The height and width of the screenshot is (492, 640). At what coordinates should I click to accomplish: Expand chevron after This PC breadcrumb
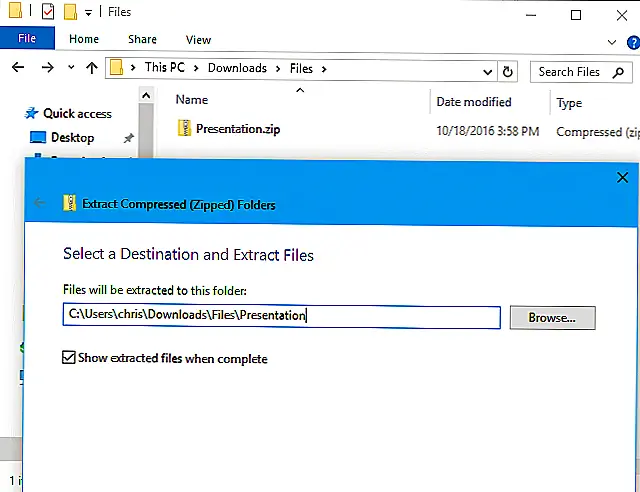pyautogui.click(x=196, y=68)
